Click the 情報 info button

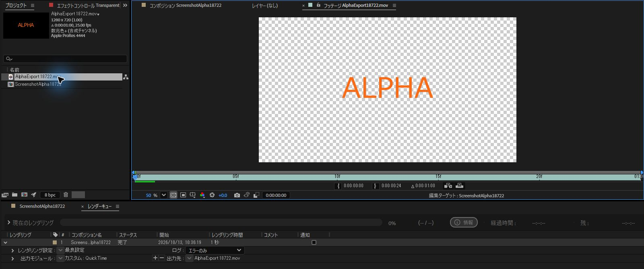pos(464,222)
